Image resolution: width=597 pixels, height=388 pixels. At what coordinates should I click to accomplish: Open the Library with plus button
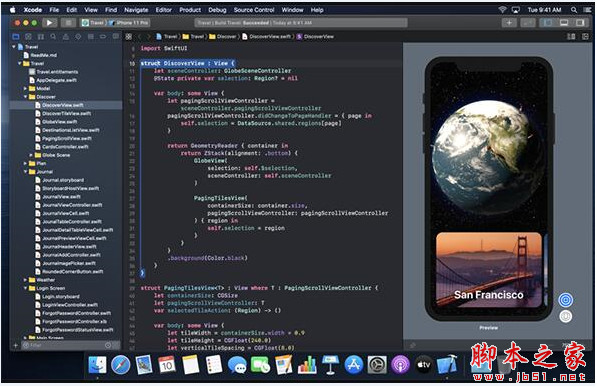coord(509,23)
